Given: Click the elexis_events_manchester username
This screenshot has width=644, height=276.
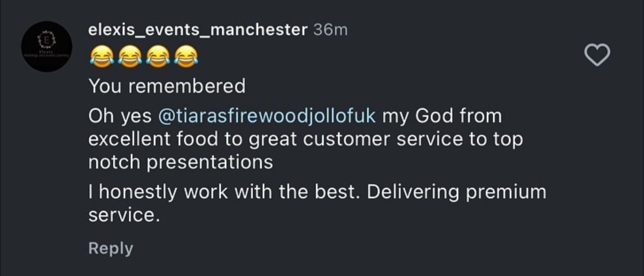Looking at the screenshot, I should coord(198,30).
